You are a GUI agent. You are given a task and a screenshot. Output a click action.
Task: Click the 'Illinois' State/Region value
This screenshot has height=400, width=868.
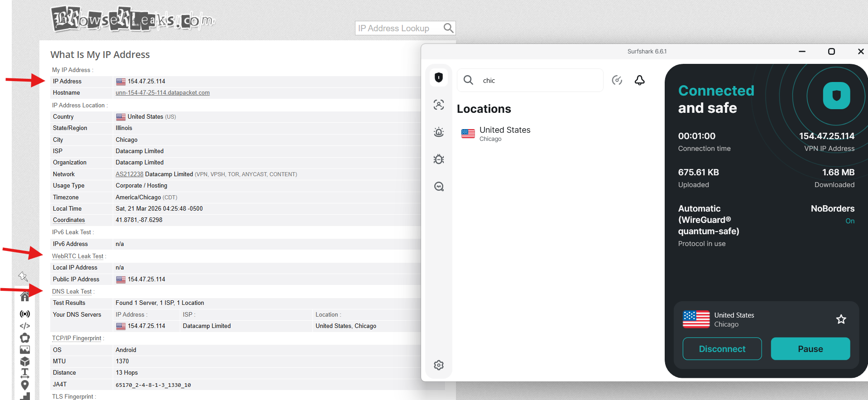tap(124, 128)
